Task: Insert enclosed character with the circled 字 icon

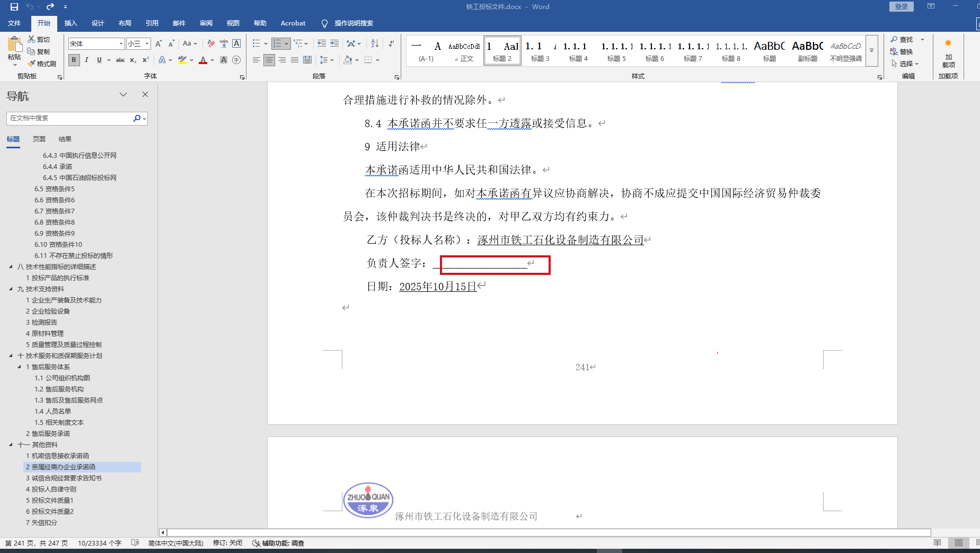Action: pos(236,60)
